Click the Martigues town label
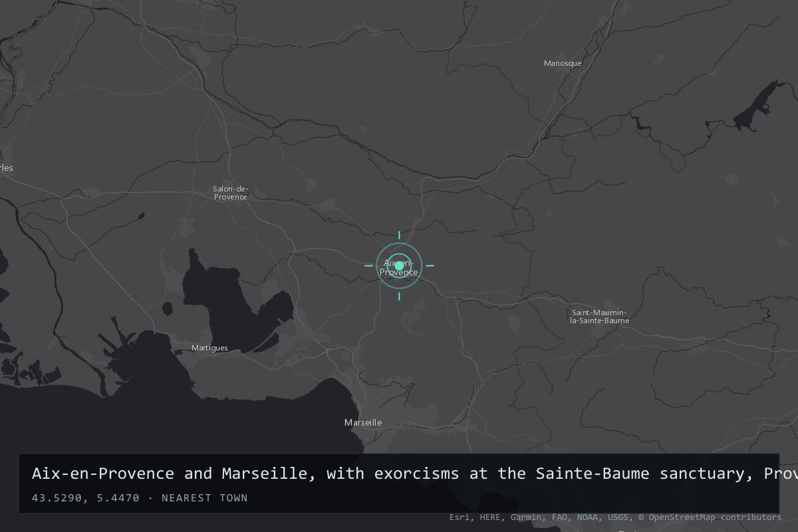 click(209, 348)
